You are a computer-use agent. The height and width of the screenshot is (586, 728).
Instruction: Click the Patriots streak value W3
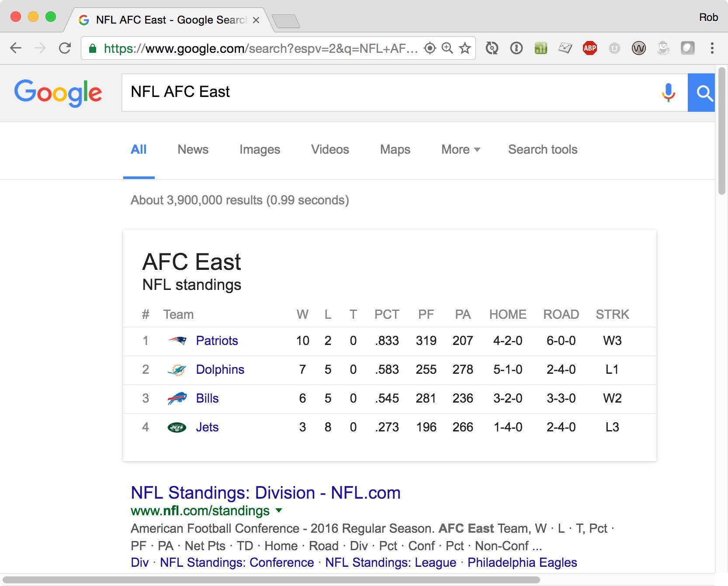click(612, 341)
